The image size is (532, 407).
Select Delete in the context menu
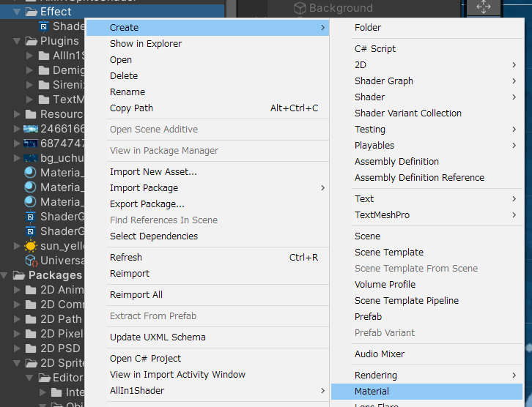207,76
